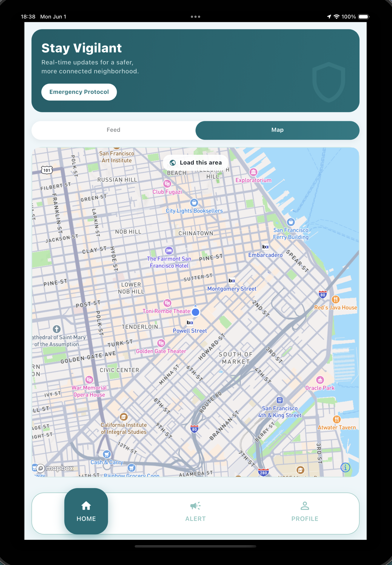
Task: Tap the Wi-Fi status icon
Action: (336, 17)
